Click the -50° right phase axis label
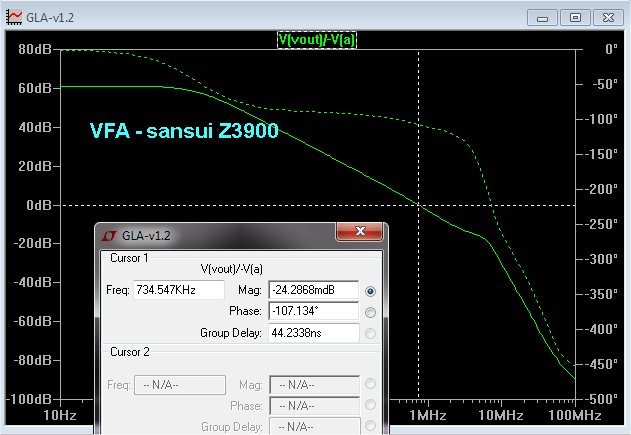 pos(605,84)
